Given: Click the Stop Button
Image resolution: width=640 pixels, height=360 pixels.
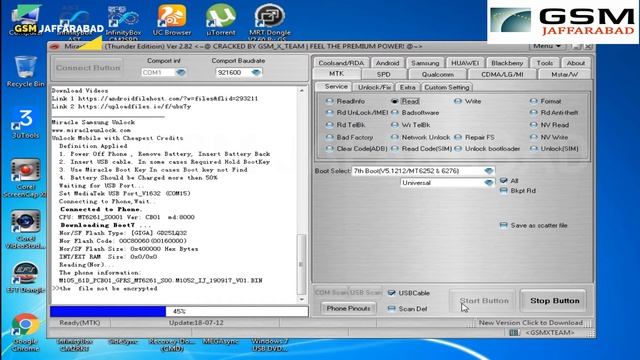Looking at the screenshot, I should pyautogui.click(x=554, y=301).
